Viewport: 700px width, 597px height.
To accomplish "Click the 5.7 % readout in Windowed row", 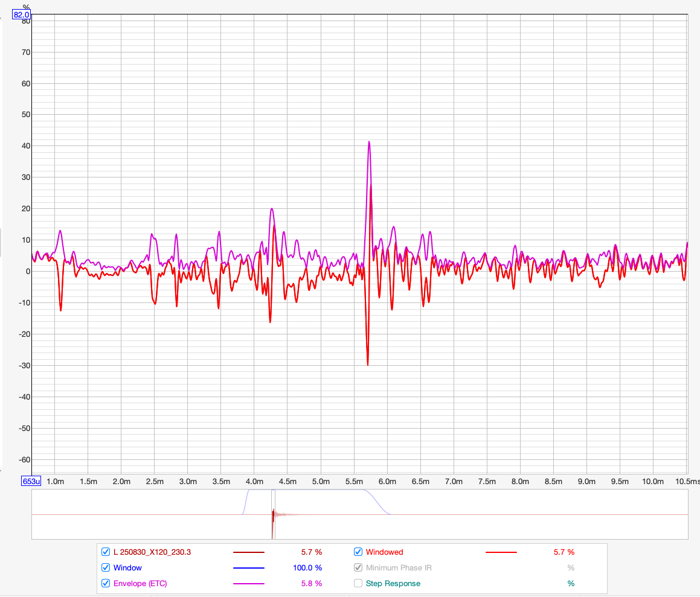I will [564, 552].
